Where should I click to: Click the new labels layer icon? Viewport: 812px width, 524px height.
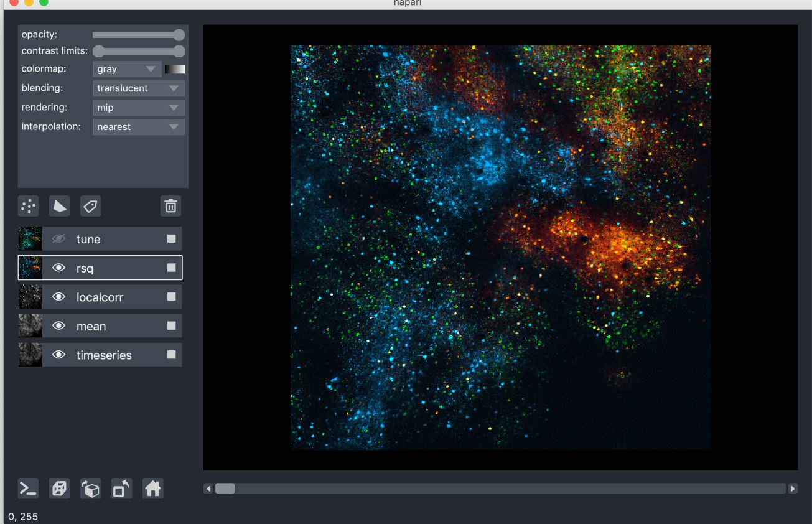[91, 206]
